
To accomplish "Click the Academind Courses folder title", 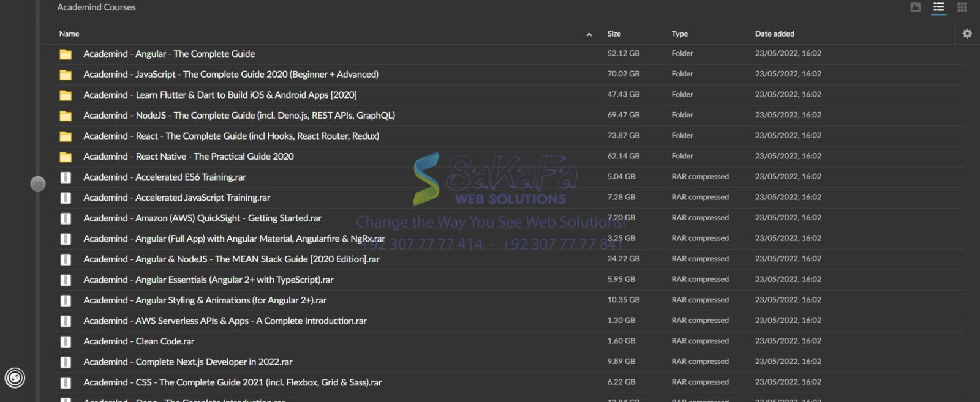I will pyautogui.click(x=96, y=7).
